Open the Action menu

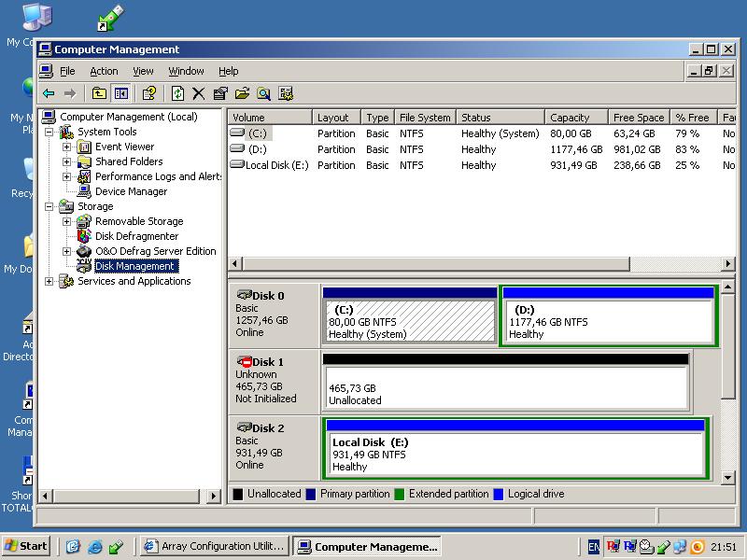tap(104, 71)
